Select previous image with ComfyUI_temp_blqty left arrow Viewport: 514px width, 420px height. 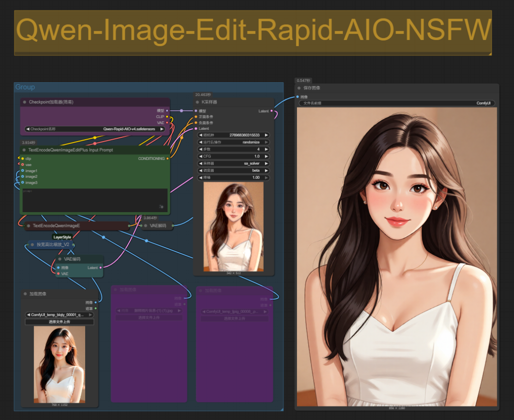28,315
